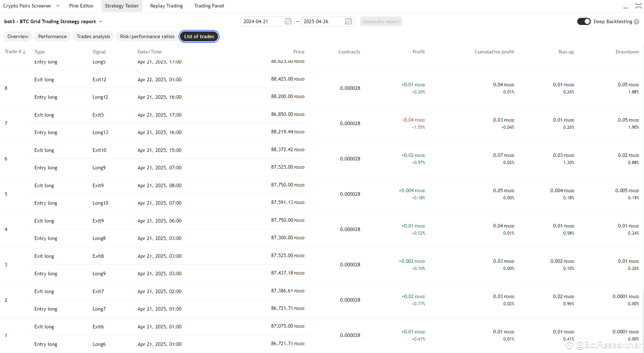The width and height of the screenshot is (644, 353).
Task: Click Exit5 signal cell
Action: [98, 115]
